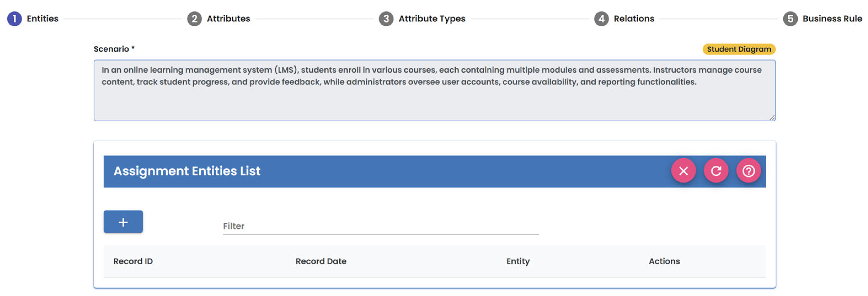Viewport: 868px width, 296px height.
Task: Click the Student Diagram badge
Action: click(738, 49)
